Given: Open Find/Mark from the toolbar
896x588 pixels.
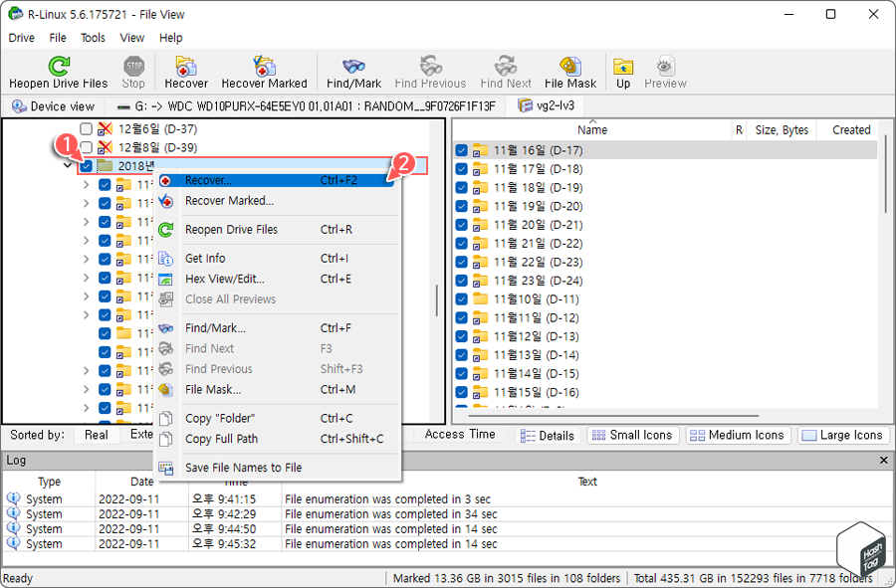Looking at the screenshot, I should [x=352, y=70].
